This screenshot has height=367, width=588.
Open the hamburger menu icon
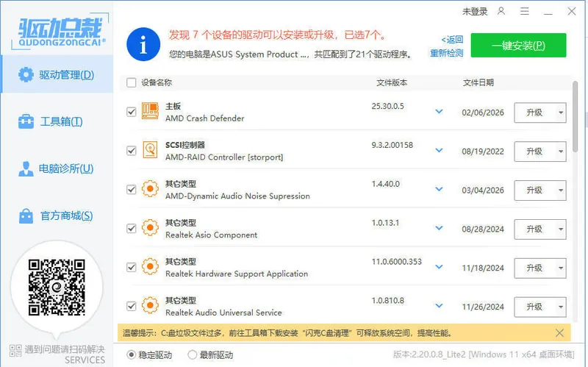(x=525, y=11)
